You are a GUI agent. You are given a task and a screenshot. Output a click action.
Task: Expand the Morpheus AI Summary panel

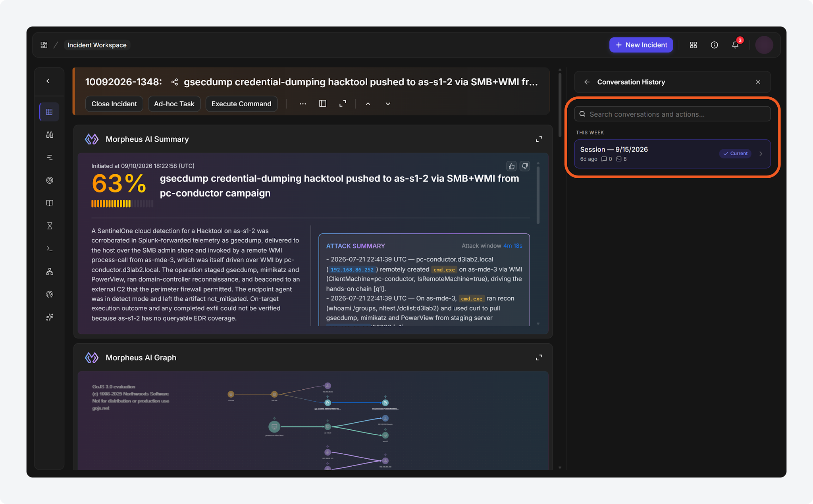click(x=539, y=139)
